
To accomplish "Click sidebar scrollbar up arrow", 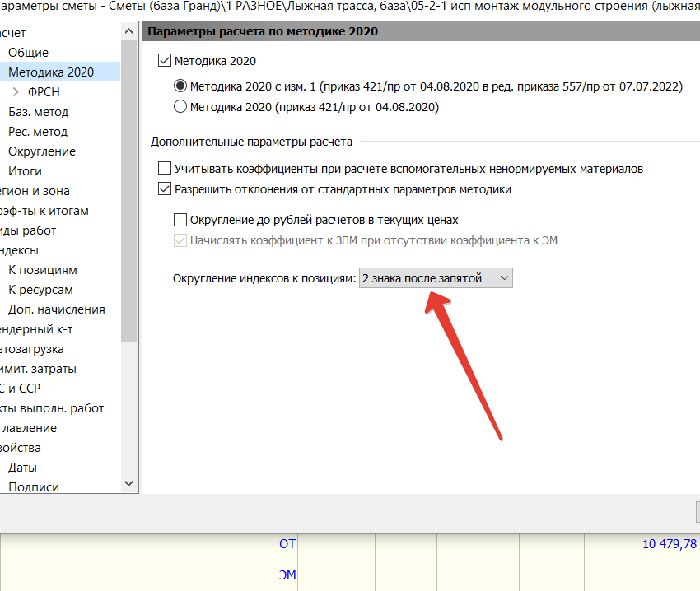I will pos(129,31).
